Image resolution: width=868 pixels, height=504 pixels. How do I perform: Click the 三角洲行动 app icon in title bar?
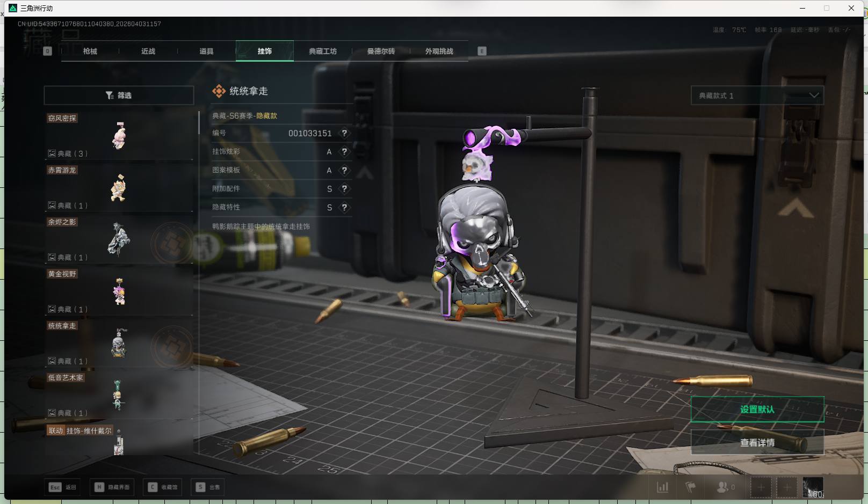[x=13, y=8]
